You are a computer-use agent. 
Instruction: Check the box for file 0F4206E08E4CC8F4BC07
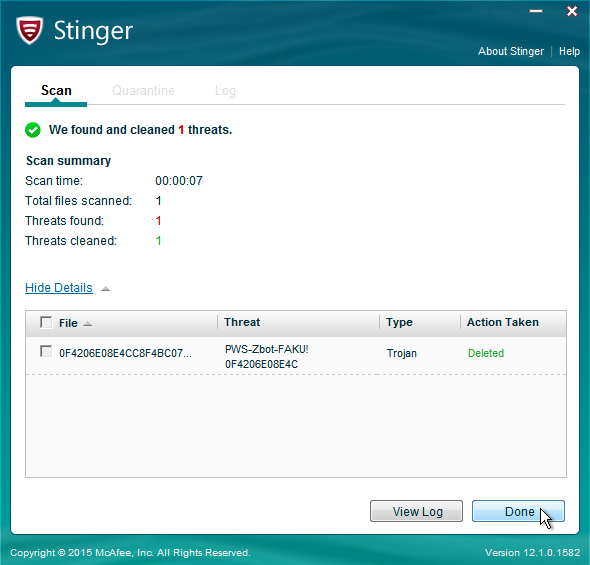(x=46, y=351)
